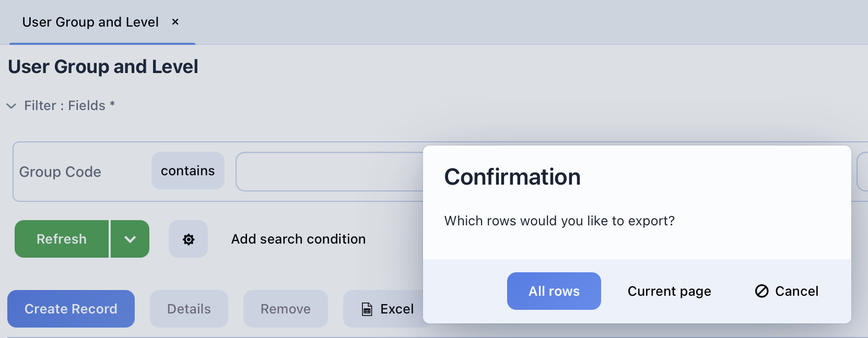Open the Details of selected record
Screen dimensions: 868x338
tap(189, 309)
